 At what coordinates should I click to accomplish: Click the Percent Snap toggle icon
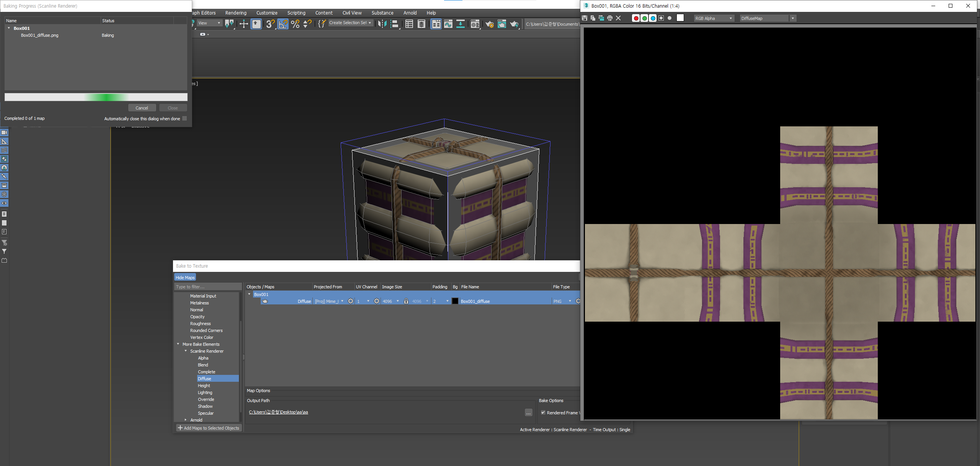tap(295, 24)
